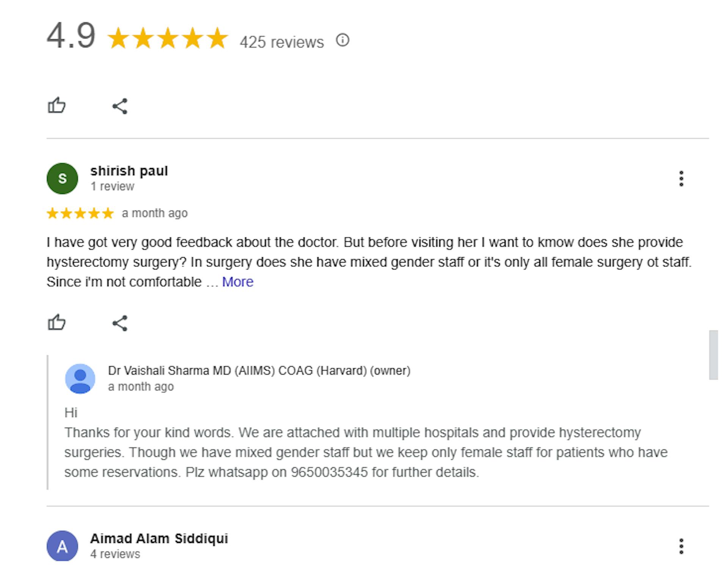Click shirish paul's "1 review" label
This screenshot has width=728, height=579.
[112, 187]
